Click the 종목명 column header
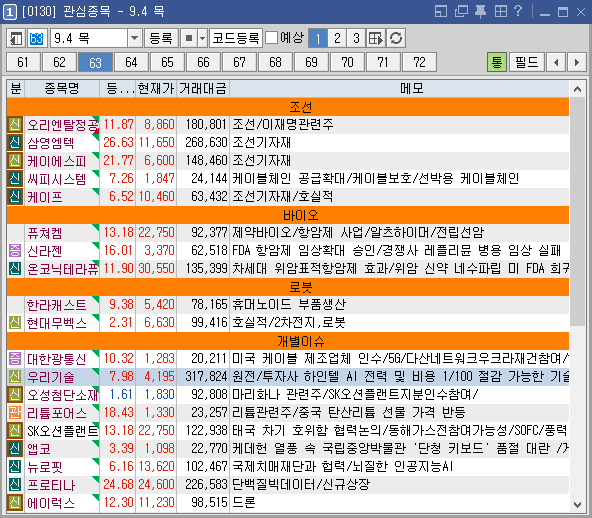 (62, 89)
